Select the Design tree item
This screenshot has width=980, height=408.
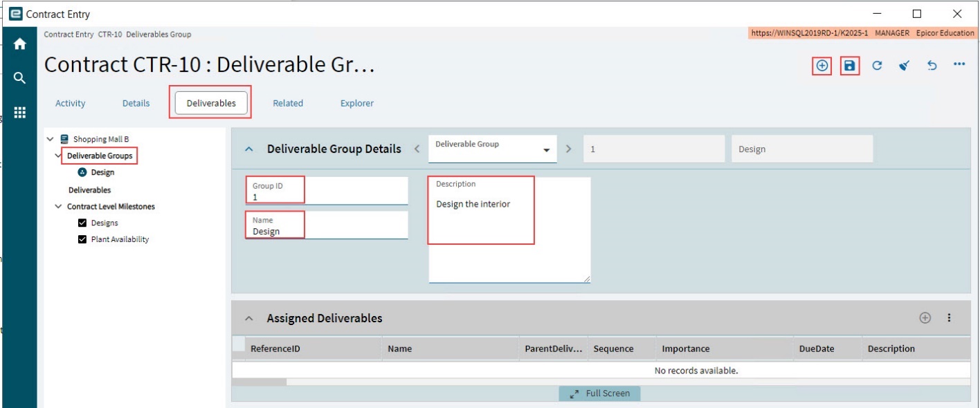102,172
